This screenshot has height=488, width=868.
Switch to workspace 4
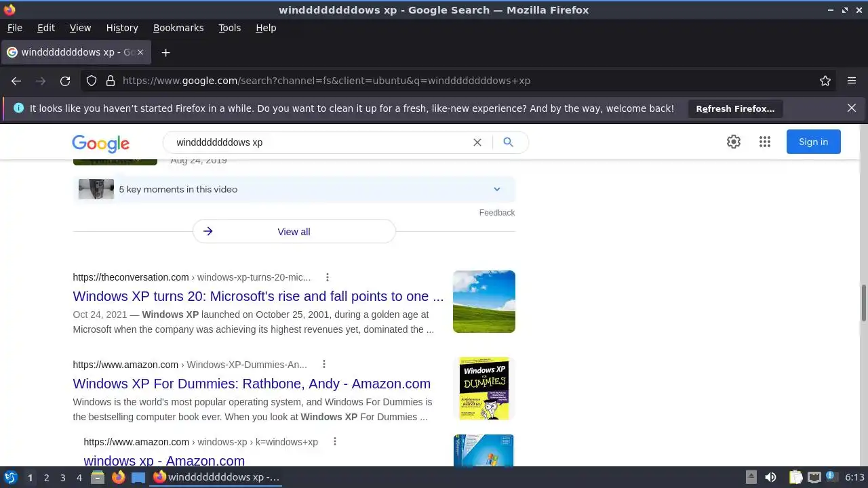point(79,478)
